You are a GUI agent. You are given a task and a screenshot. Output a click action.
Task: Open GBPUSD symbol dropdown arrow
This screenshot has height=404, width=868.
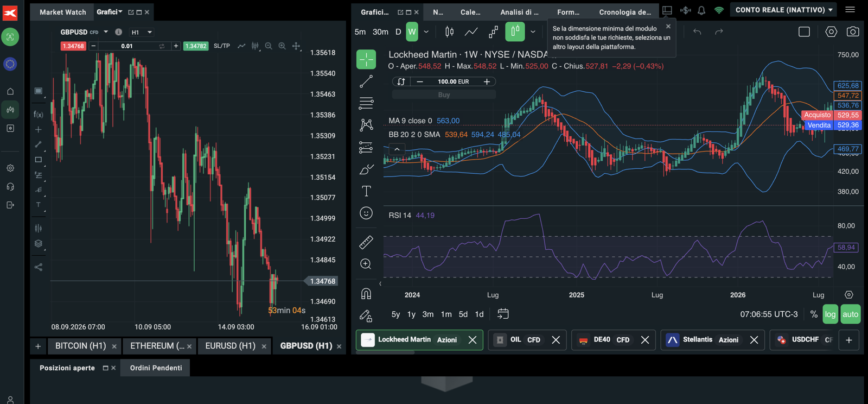[x=106, y=32]
